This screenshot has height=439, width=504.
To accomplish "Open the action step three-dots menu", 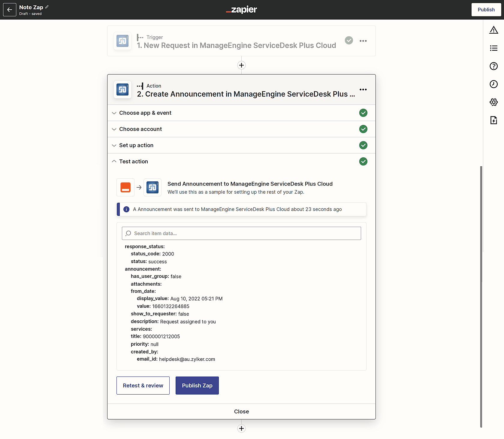I will click(363, 89).
